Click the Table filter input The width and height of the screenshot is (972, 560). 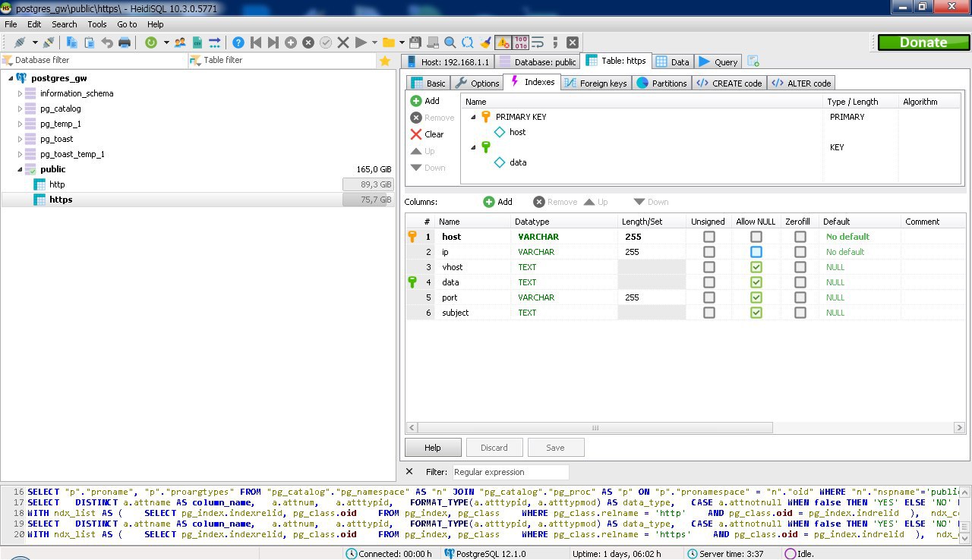click(282, 60)
